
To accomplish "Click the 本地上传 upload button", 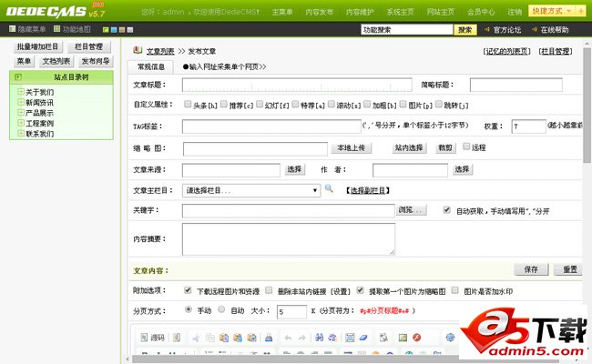I will coord(351,147).
